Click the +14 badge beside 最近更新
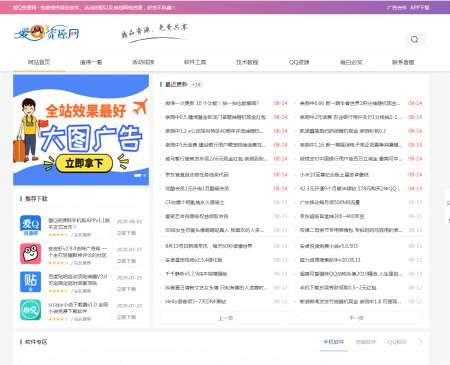Screen dimensions: 450x365 [x=196, y=85]
